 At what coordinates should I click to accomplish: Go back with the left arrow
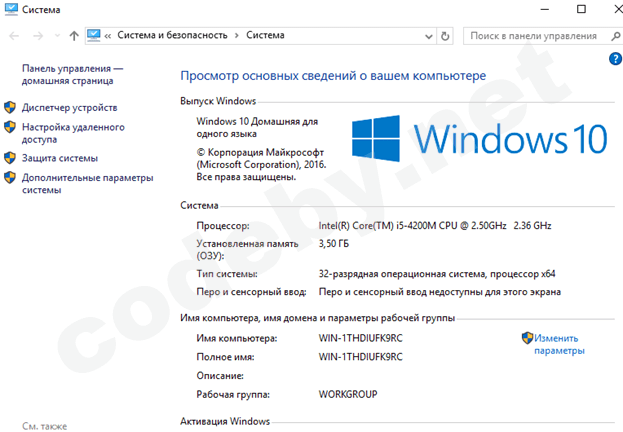click(14, 36)
